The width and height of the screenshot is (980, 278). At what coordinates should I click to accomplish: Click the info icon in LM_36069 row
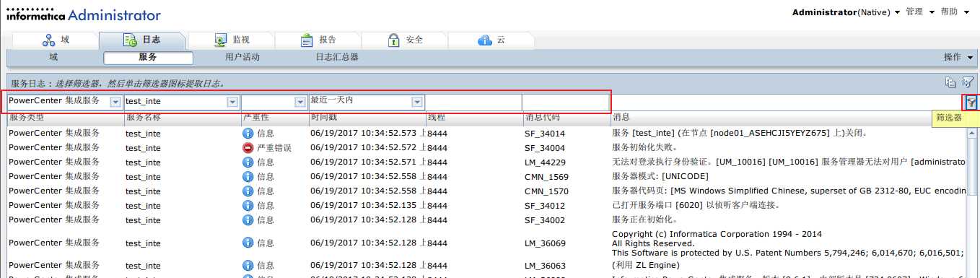coord(248,243)
